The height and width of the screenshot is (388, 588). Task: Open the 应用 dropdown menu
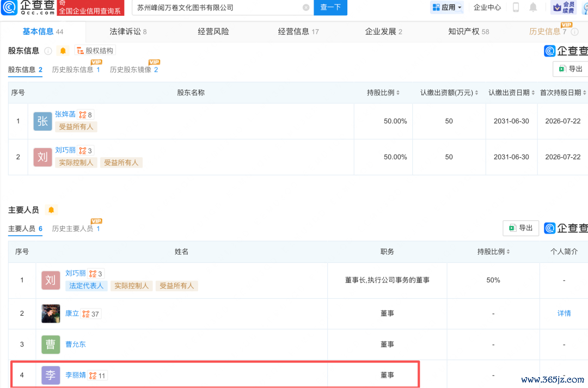(x=446, y=8)
